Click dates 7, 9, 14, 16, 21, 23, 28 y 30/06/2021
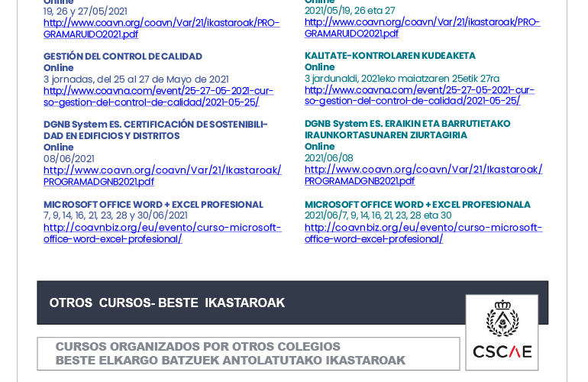 tap(115, 215)
